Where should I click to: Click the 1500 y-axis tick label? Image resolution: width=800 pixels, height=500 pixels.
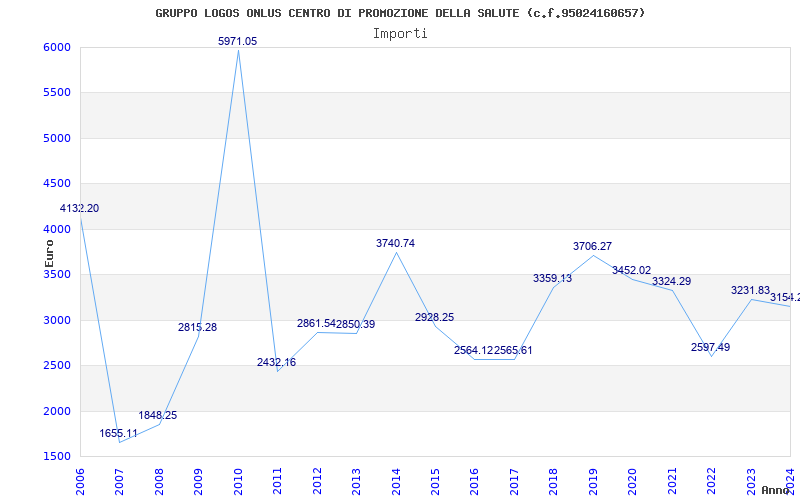(x=57, y=457)
